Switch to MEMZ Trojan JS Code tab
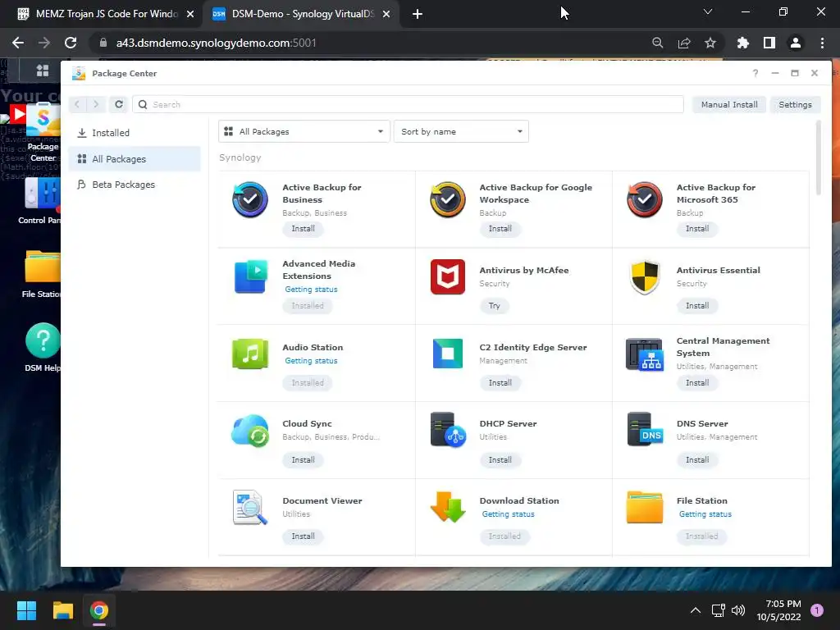The height and width of the screenshot is (630, 840). (106, 14)
